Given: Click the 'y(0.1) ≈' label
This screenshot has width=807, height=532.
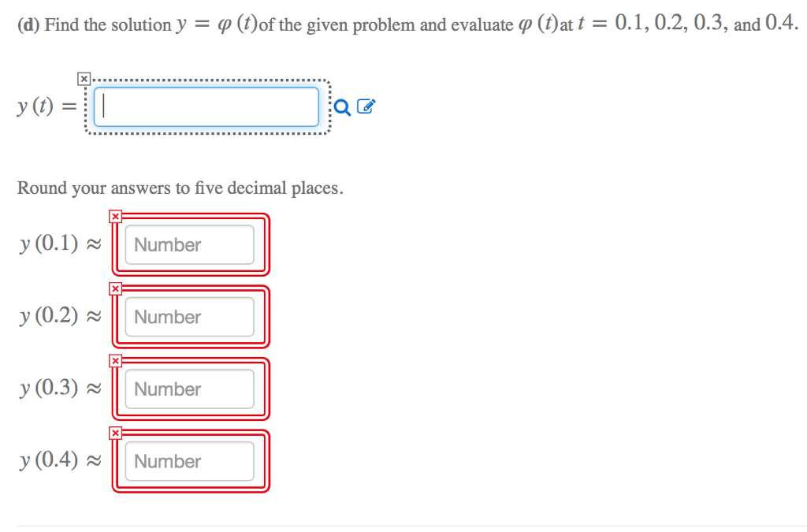Looking at the screenshot, I should coord(60,244).
